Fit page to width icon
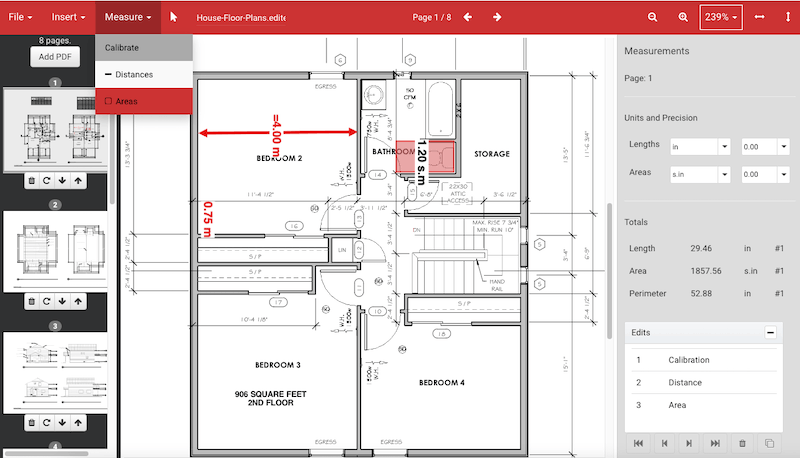Viewport: 800px width, 458px height. pyautogui.click(x=759, y=17)
